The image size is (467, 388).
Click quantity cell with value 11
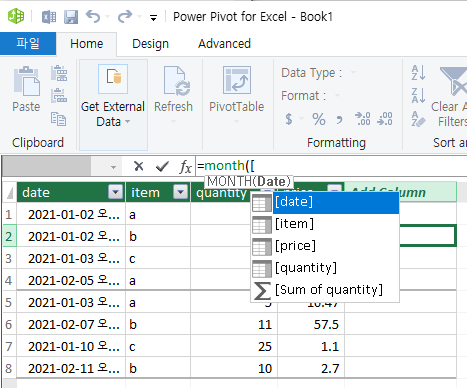[234, 324]
